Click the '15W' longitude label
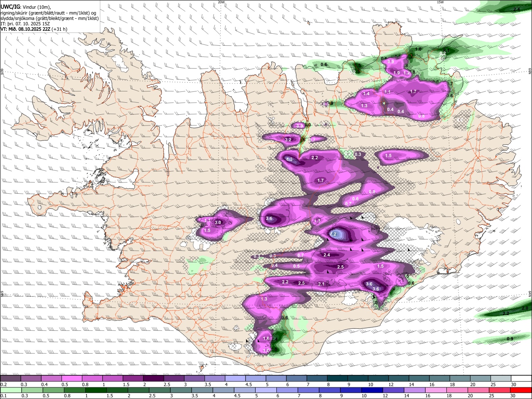 pos(440,2)
